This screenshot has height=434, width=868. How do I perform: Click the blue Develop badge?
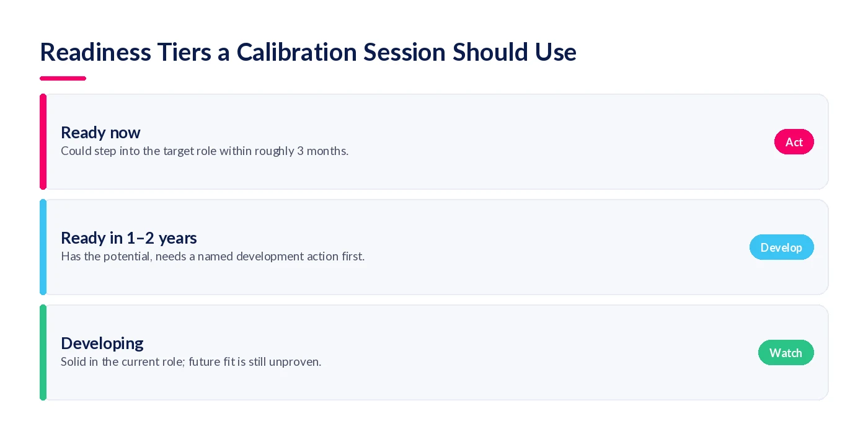[x=781, y=247]
